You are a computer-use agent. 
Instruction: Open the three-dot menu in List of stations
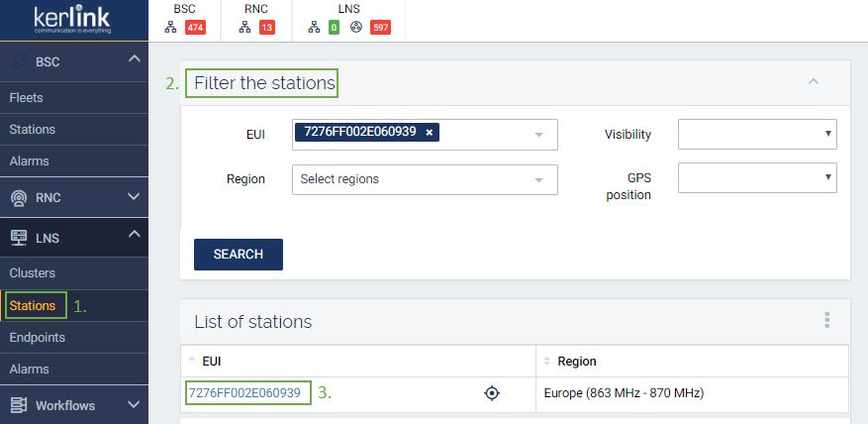(826, 320)
